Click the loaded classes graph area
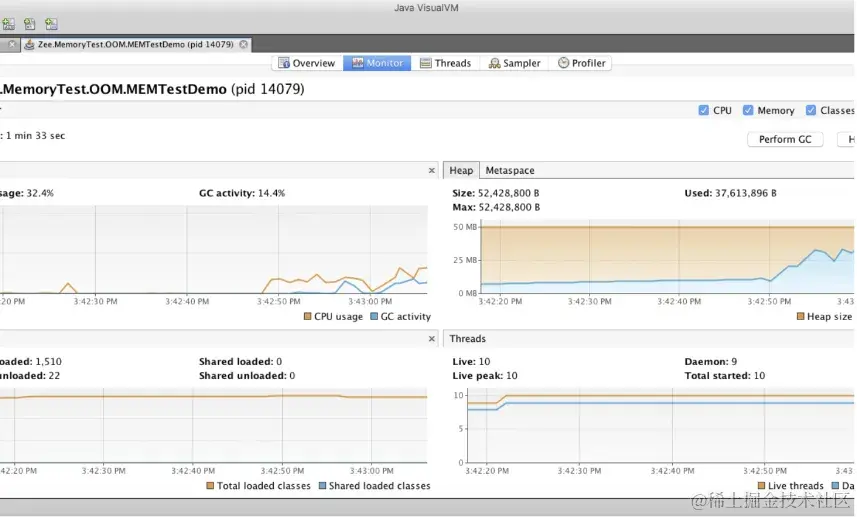Screen dimensions: 857x517 click(x=214, y=425)
